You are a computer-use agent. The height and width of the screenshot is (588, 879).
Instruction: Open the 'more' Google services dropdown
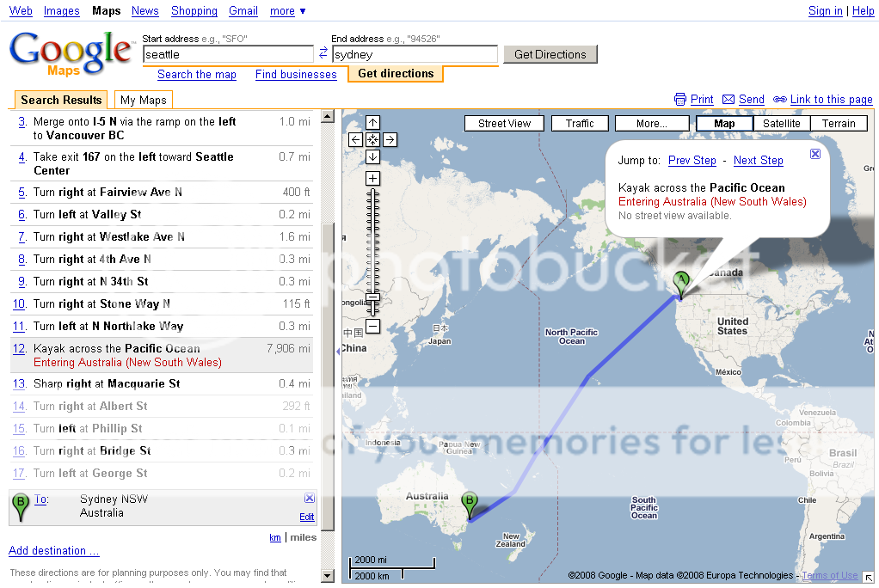click(x=288, y=11)
